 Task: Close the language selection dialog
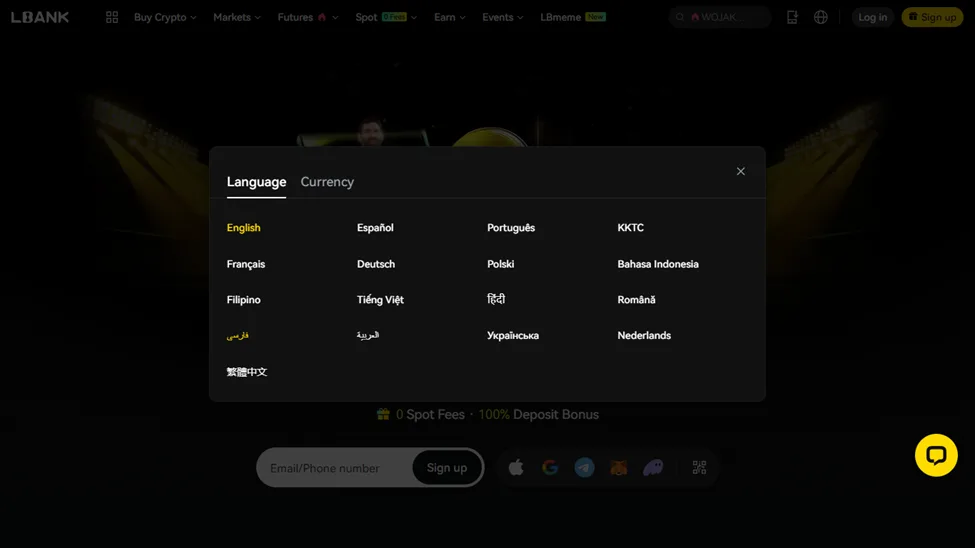click(x=740, y=171)
